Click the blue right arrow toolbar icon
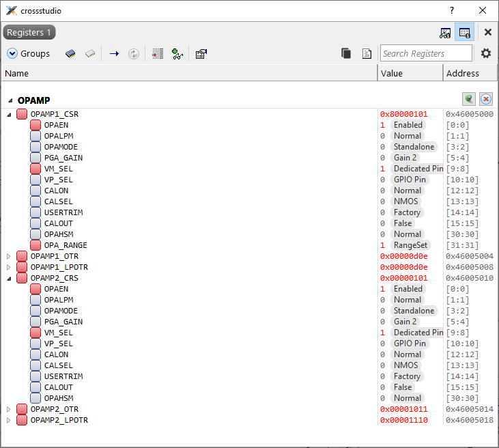This screenshot has width=499, height=448. coord(114,53)
